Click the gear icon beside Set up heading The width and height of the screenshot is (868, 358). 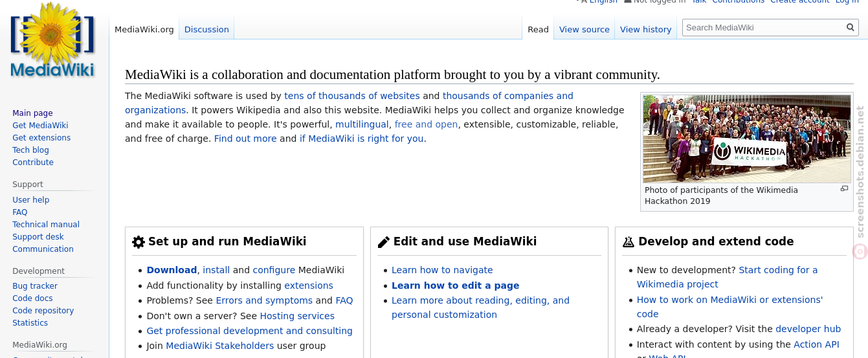coord(139,242)
